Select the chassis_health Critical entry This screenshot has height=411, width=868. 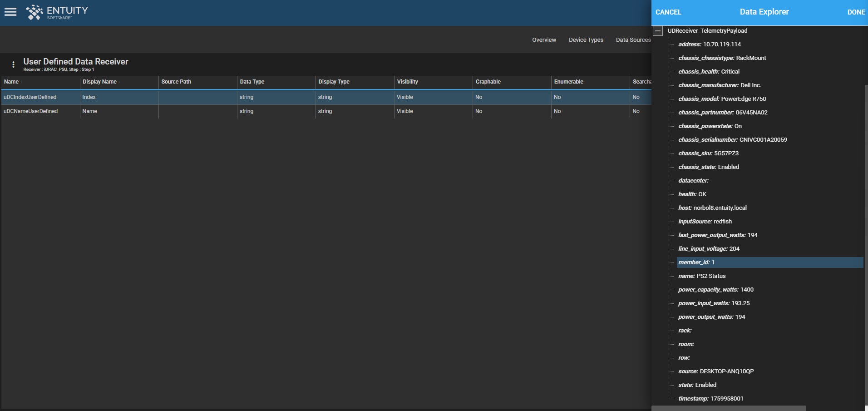click(x=709, y=72)
